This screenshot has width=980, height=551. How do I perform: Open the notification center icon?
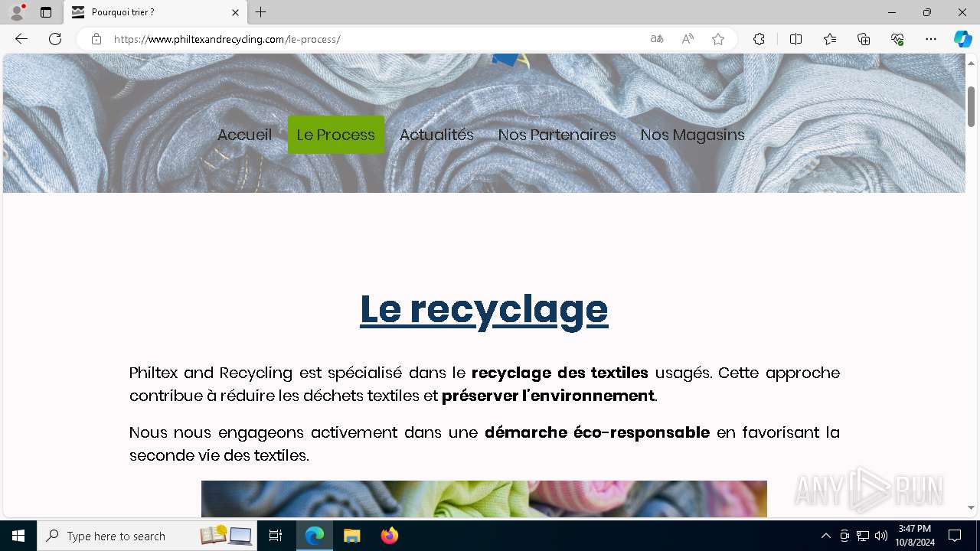coord(955,536)
